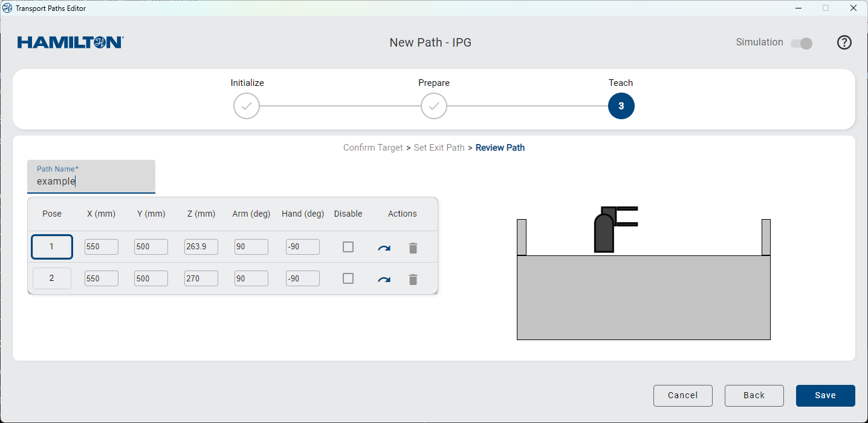The height and width of the screenshot is (423, 868).
Task: Click the Back button
Action: pyautogui.click(x=754, y=395)
